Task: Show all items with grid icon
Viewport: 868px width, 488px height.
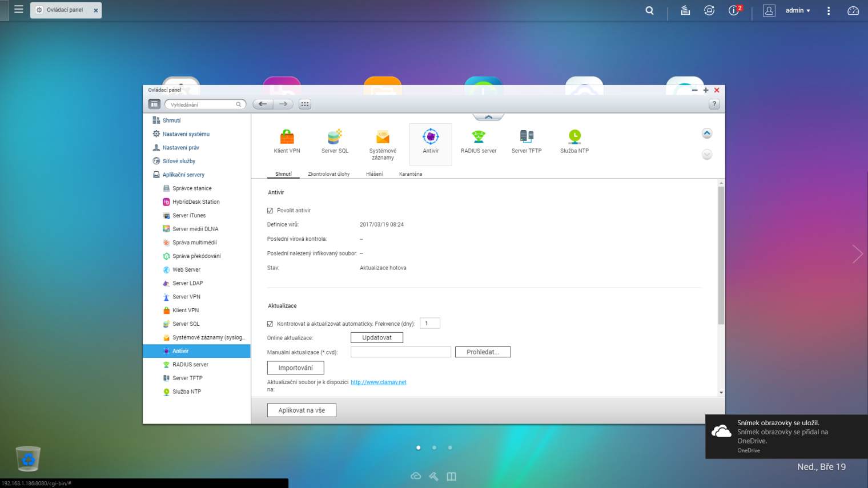Action: (305, 104)
